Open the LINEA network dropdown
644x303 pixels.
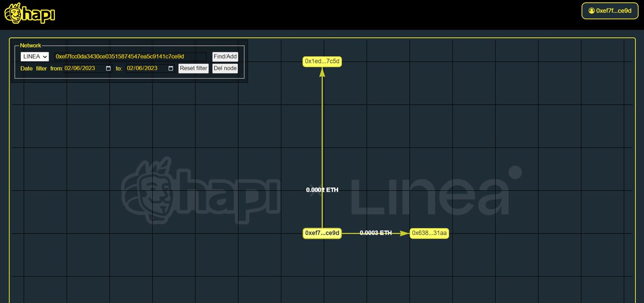coord(35,56)
